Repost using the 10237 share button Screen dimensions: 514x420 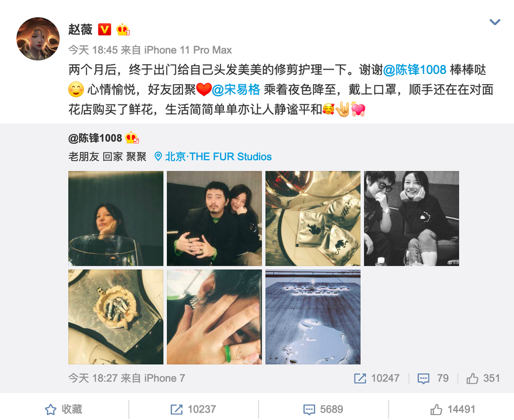tap(193, 409)
